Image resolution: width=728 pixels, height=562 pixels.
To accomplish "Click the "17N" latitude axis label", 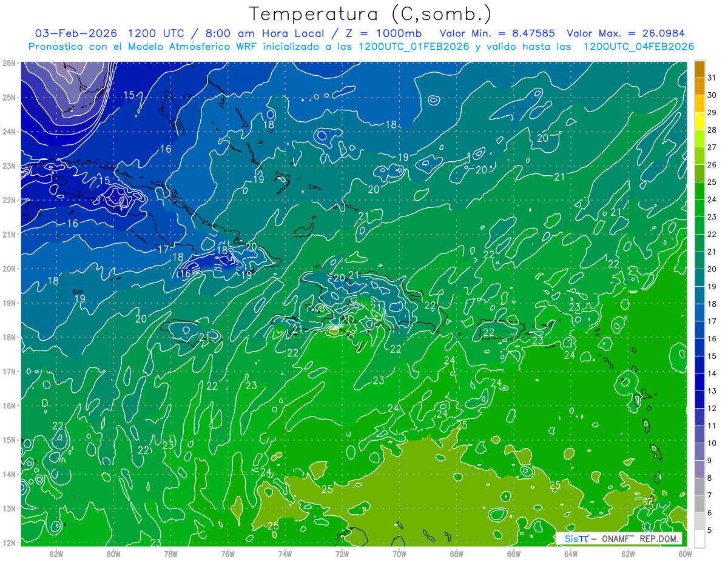I will pyautogui.click(x=8, y=371).
